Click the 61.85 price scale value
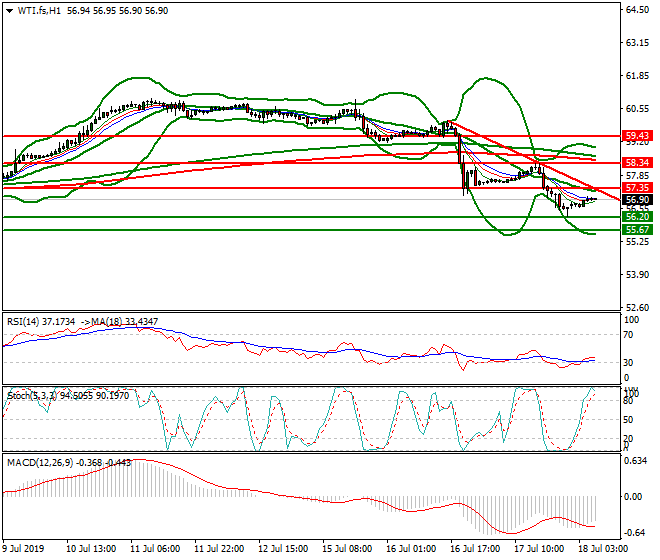Screen dimensions: 660x560 pyautogui.click(x=637, y=76)
